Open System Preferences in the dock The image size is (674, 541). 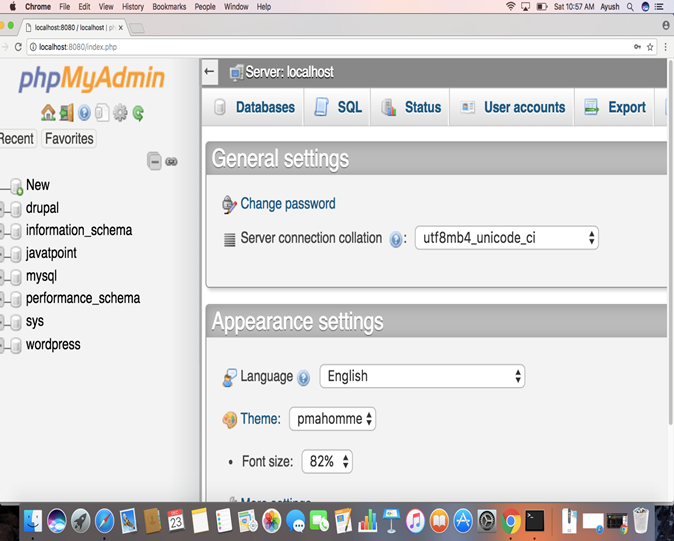point(487,521)
